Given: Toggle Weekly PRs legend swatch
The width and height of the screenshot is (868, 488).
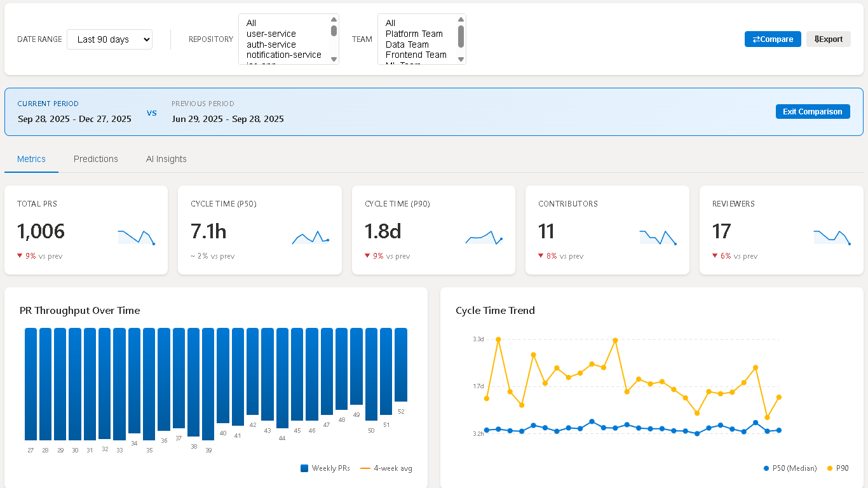Looking at the screenshot, I should 304,468.
